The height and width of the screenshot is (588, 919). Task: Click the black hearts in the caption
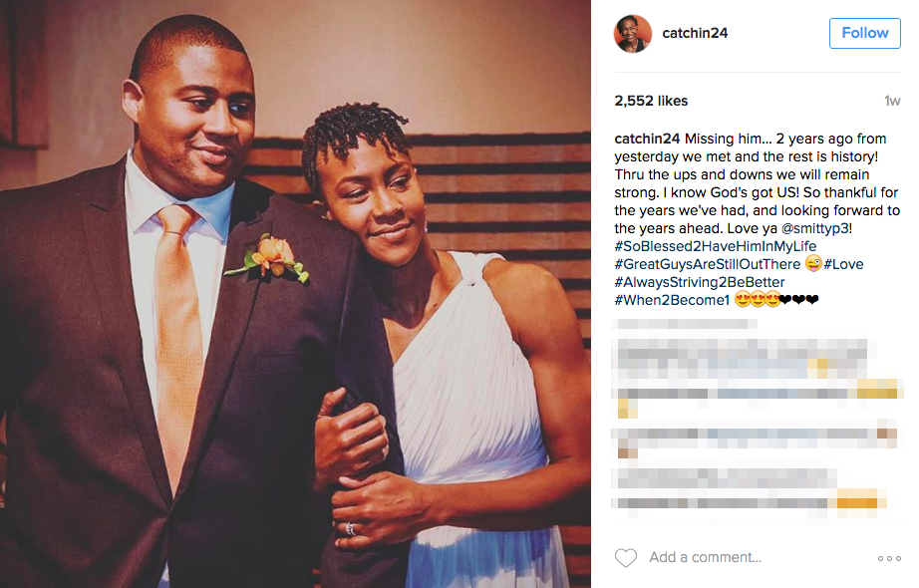798,300
